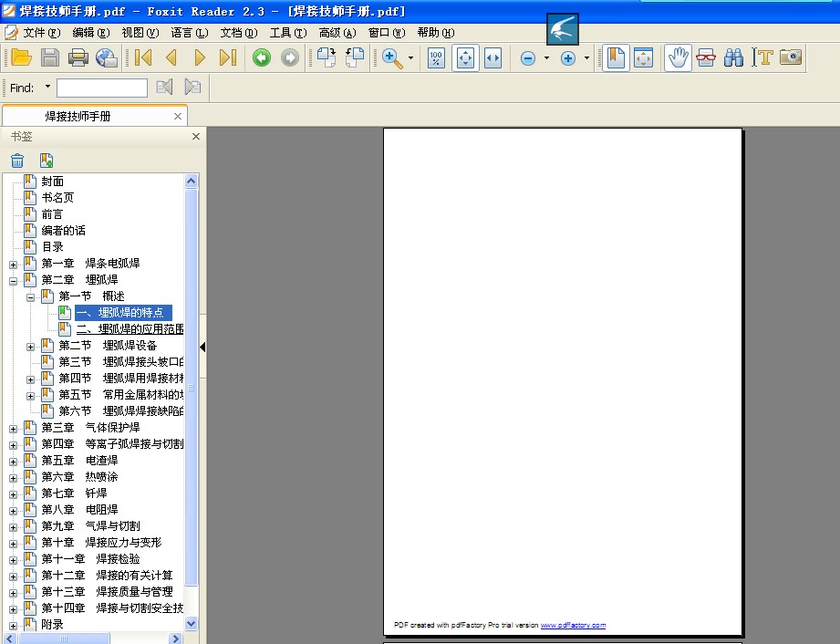Viewport: 840px width, 644px height.
Task: Open the 视图(V) menu
Action: click(140, 33)
